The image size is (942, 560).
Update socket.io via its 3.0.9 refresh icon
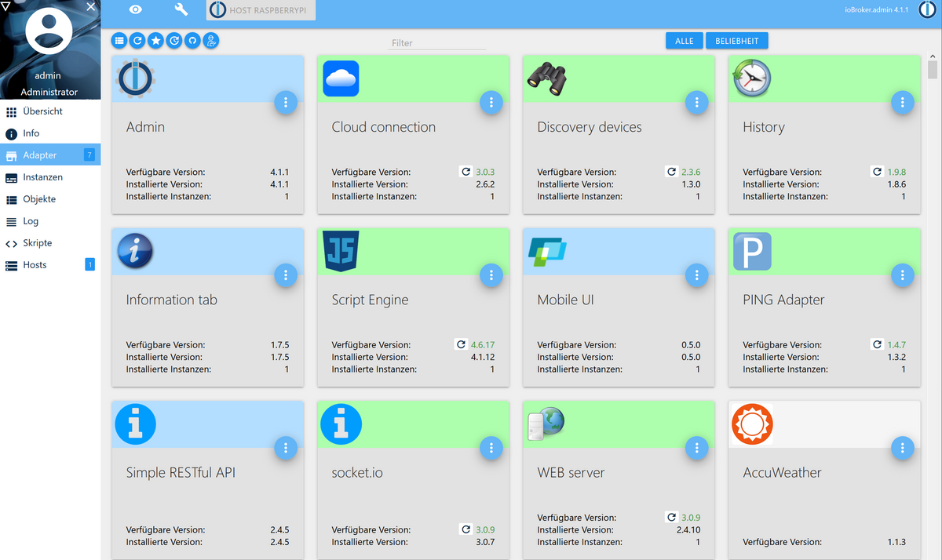(466, 529)
